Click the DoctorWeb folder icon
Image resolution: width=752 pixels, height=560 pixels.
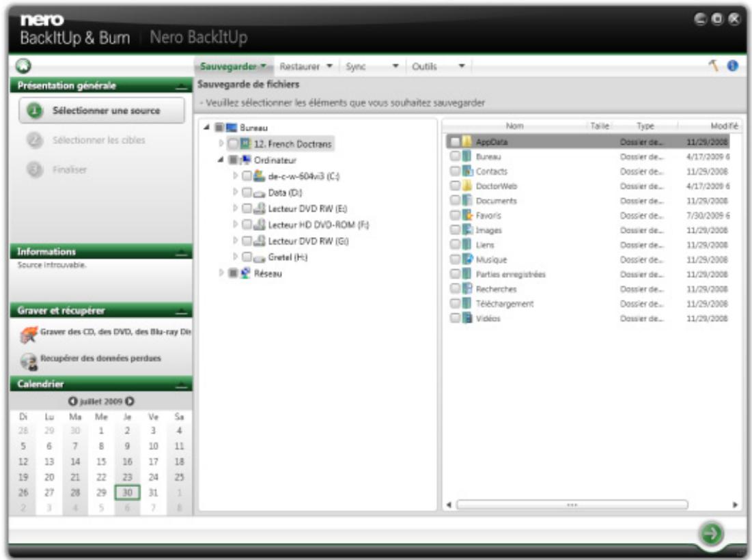468,186
